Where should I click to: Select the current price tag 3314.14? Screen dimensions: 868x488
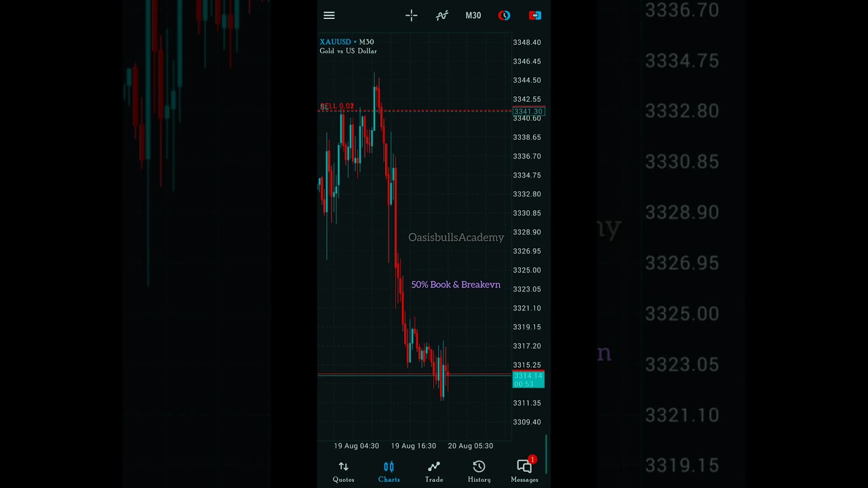[528, 380]
